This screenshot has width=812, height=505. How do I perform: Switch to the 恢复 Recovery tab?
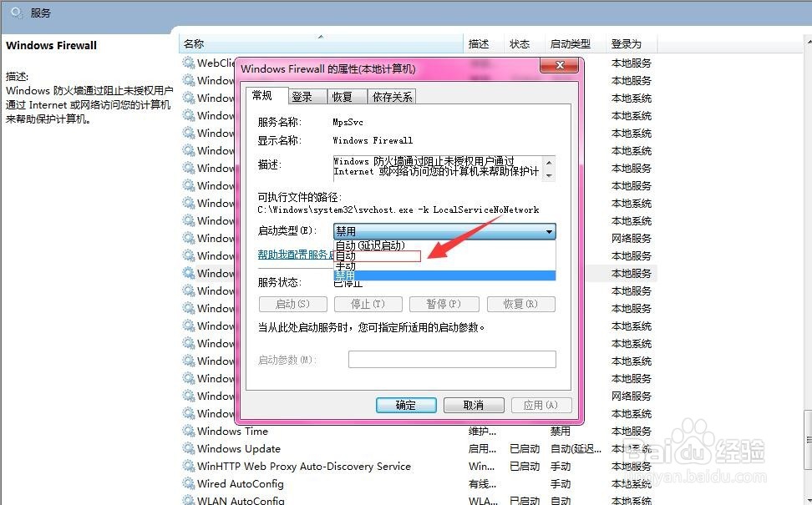tap(347, 97)
